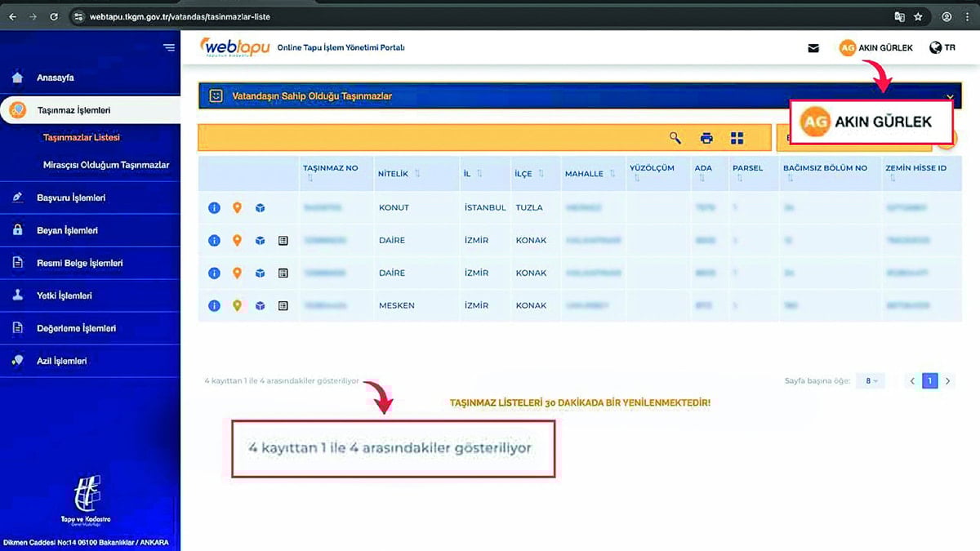Click page number 1 in the pagination

(x=929, y=381)
